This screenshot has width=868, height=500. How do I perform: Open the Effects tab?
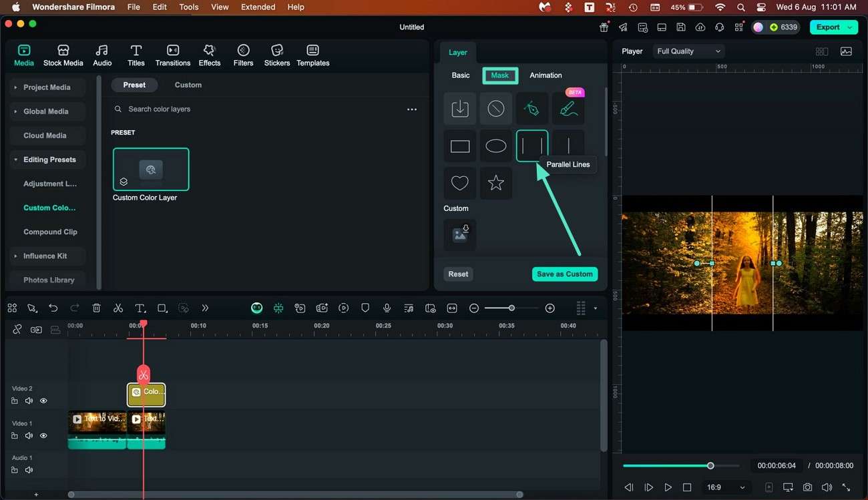point(210,55)
